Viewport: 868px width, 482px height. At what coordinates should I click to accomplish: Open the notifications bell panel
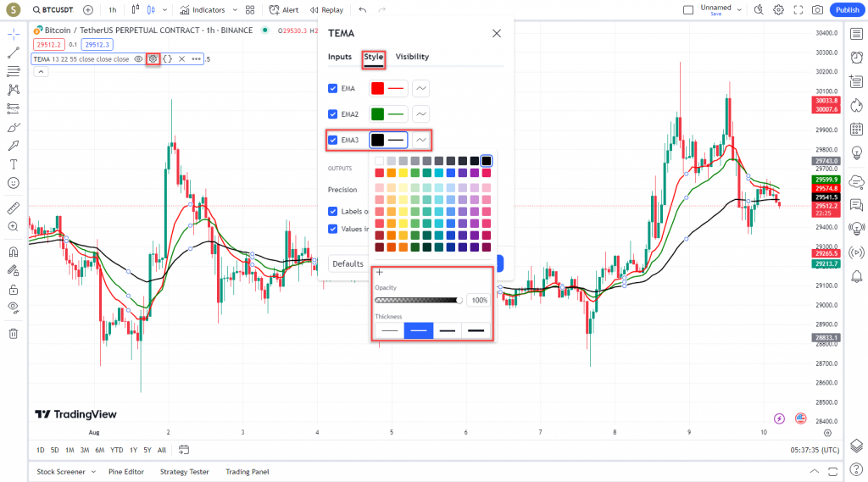click(856, 276)
